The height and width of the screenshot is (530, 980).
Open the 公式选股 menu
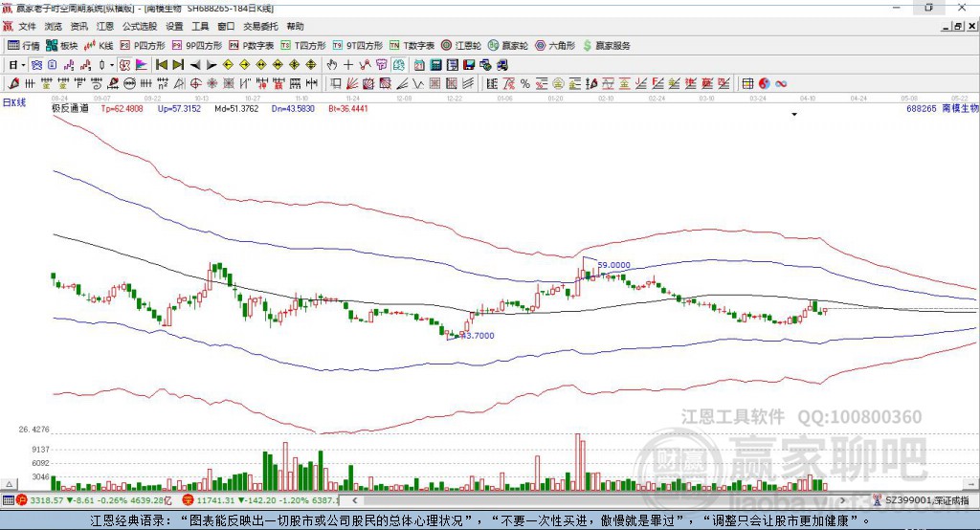[x=140, y=26]
